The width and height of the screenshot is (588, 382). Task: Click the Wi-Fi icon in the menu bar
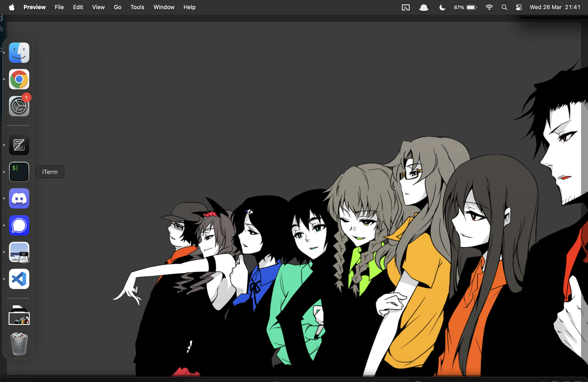coord(489,7)
